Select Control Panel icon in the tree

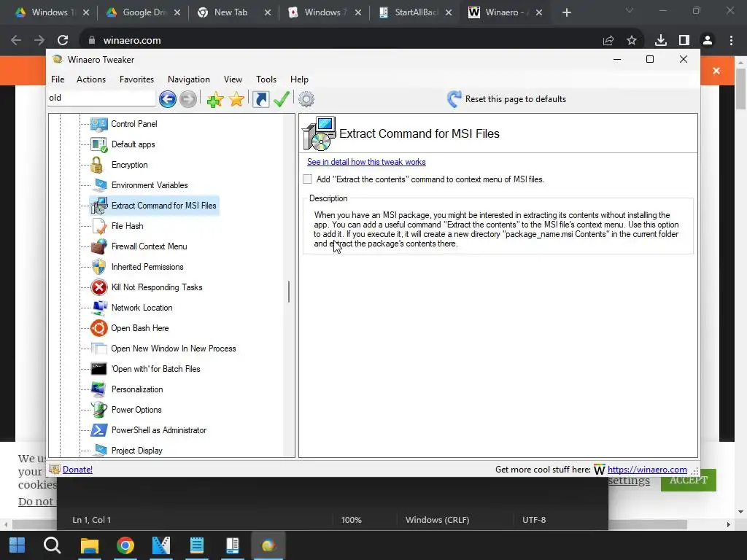coord(99,124)
